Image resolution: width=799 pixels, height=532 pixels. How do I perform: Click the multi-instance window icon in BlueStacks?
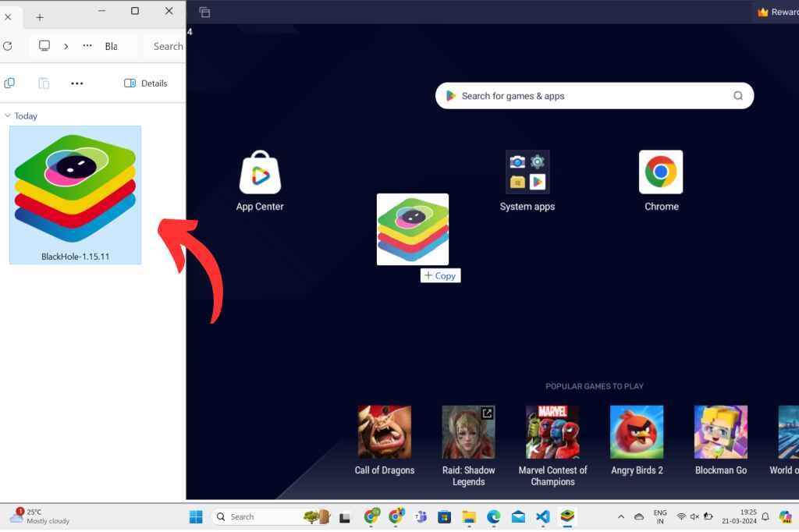coord(204,12)
